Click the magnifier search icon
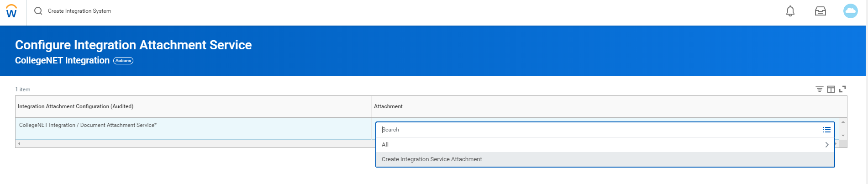The height and width of the screenshot is (184, 868). [38, 11]
